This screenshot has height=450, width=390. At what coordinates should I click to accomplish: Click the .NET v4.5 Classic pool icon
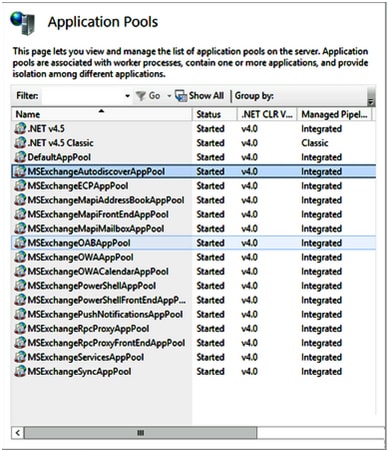pyautogui.click(x=20, y=143)
